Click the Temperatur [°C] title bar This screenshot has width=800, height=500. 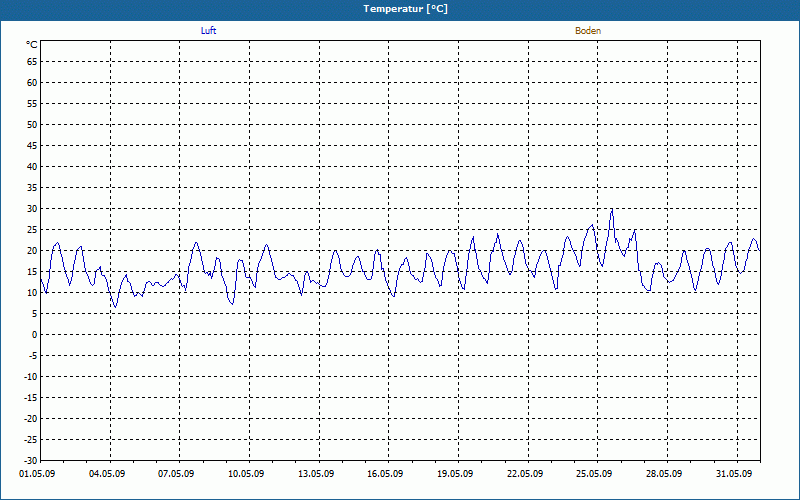(400, 9)
